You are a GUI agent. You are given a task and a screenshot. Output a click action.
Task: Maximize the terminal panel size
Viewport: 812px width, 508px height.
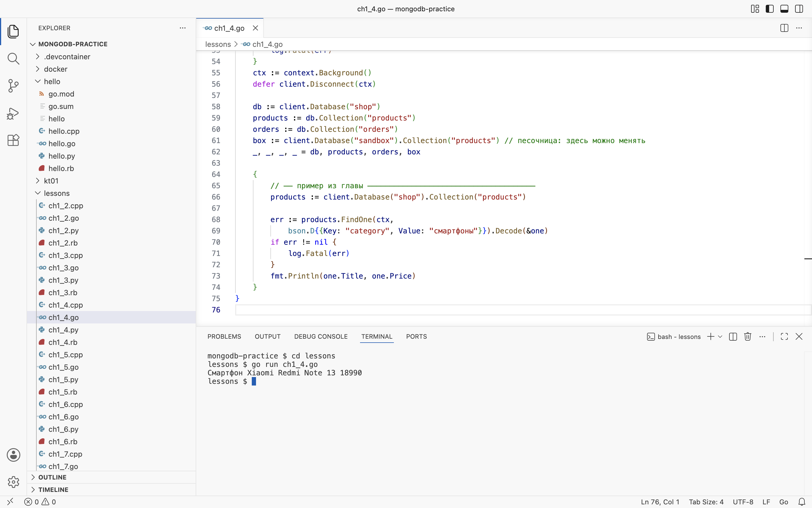point(784,336)
